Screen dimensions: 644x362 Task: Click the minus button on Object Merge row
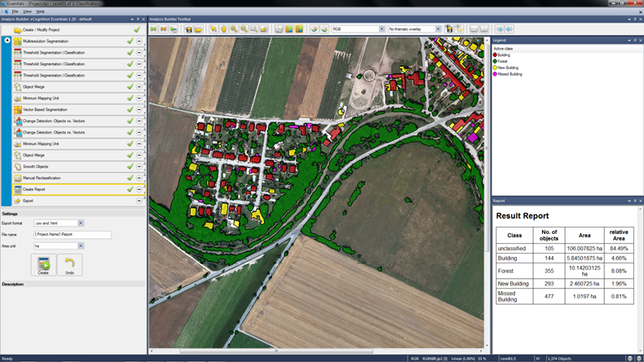pyautogui.click(x=139, y=86)
